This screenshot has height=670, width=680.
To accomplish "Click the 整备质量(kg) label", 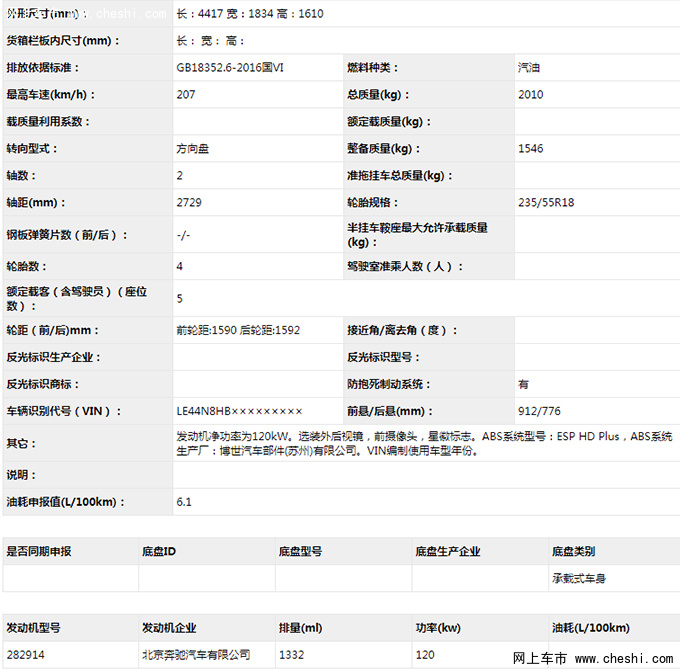I will tap(383, 149).
